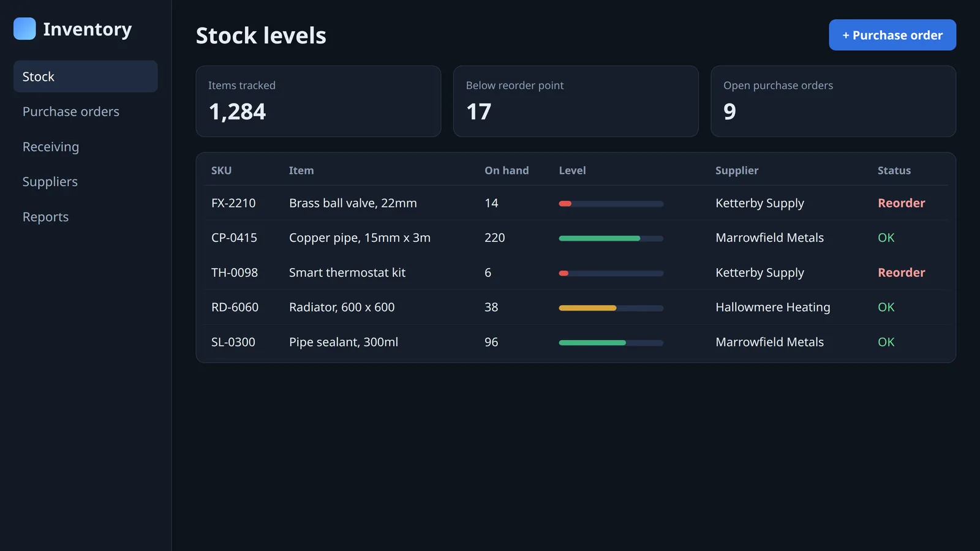Click OK status for Pipe sealant row
980x551 pixels.
tap(886, 342)
